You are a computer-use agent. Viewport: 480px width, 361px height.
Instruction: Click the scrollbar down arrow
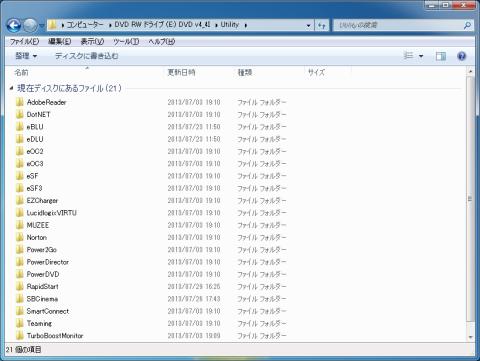point(470,337)
